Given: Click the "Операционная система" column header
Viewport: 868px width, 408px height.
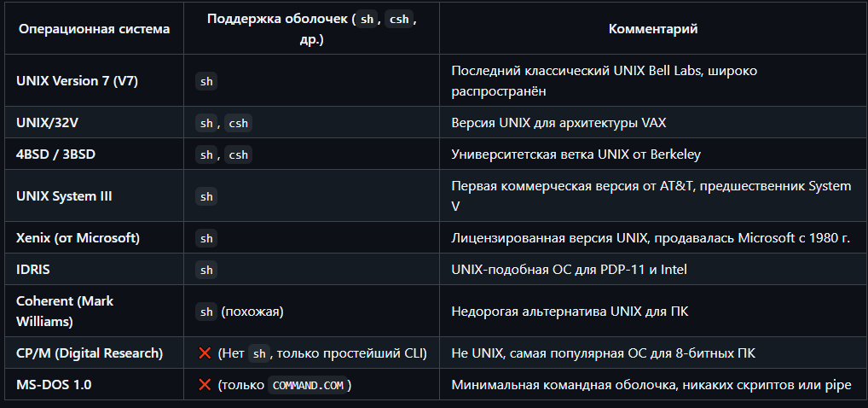Looking at the screenshot, I should tap(94, 29).
